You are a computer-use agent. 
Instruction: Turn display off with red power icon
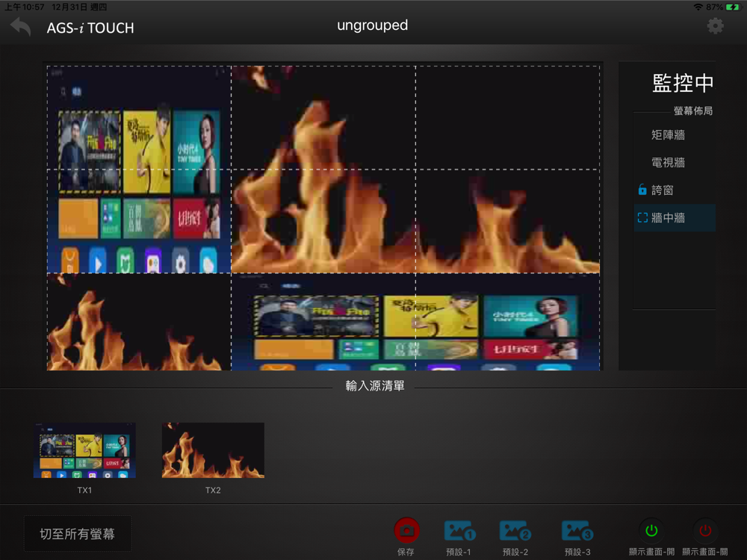(x=705, y=530)
